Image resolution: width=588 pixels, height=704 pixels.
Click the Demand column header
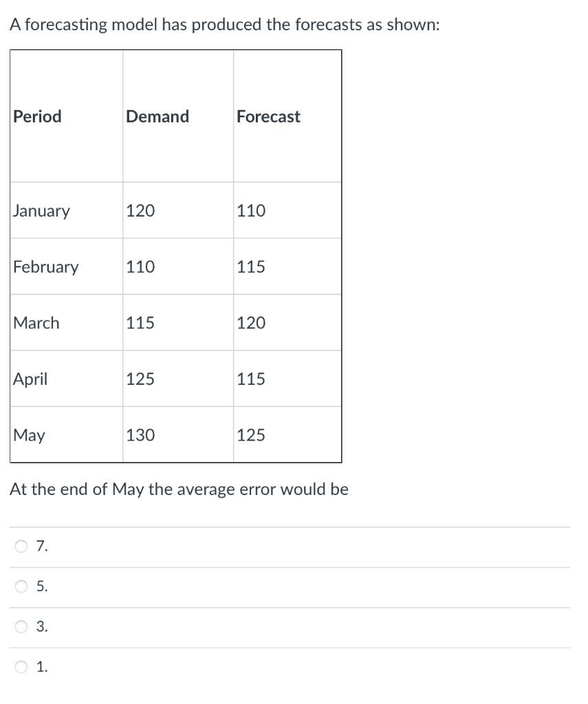pos(157,116)
